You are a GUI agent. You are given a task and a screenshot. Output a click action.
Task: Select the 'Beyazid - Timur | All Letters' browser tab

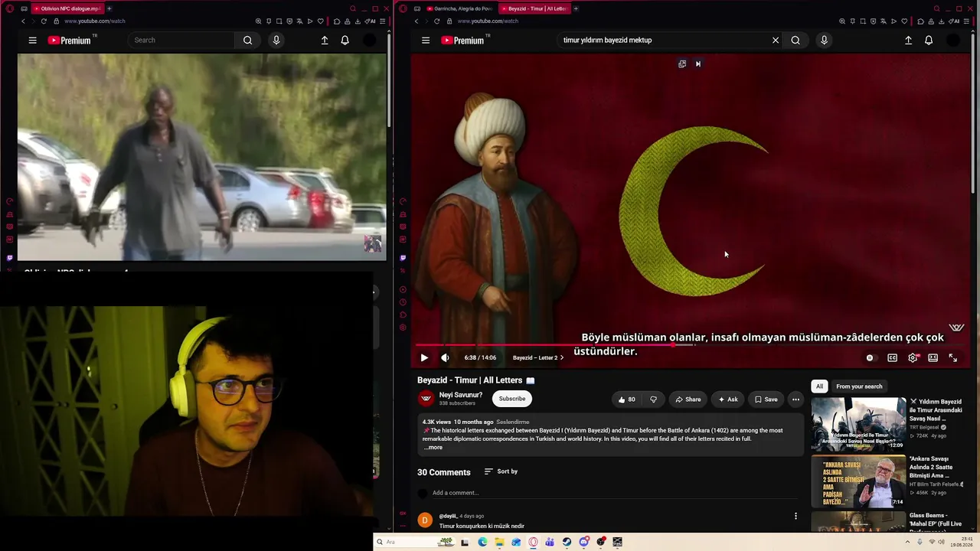tap(534, 8)
